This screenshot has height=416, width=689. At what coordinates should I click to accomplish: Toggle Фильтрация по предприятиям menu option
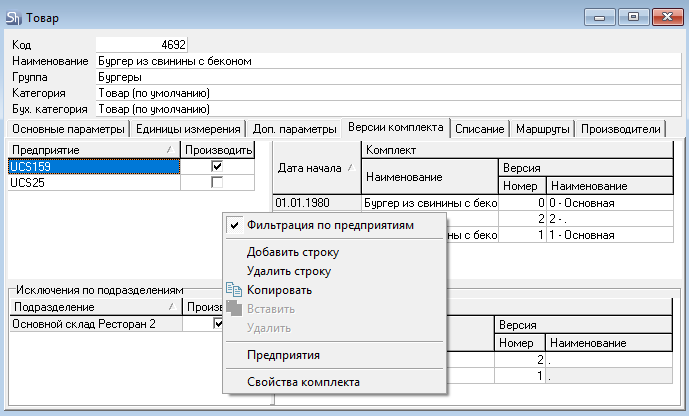coord(330,226)
